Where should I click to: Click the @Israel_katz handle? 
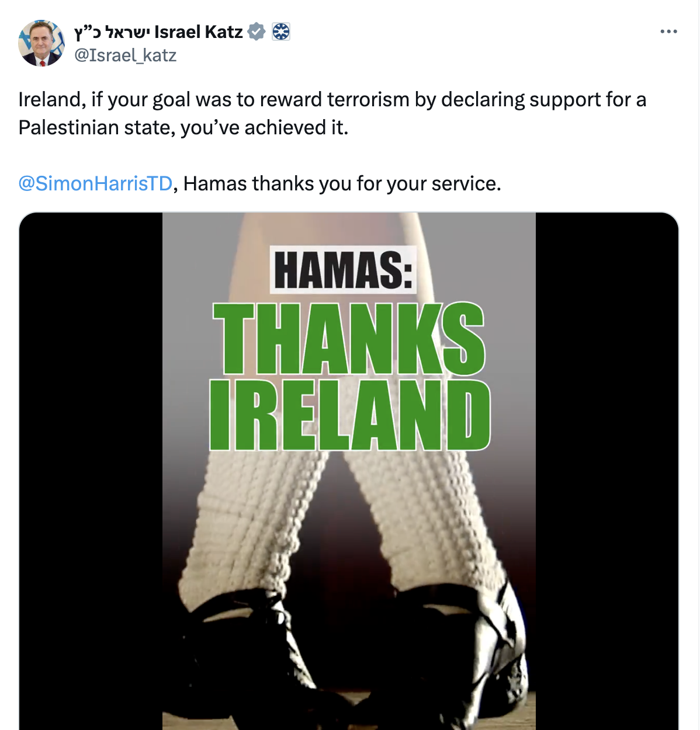[125, 55]
